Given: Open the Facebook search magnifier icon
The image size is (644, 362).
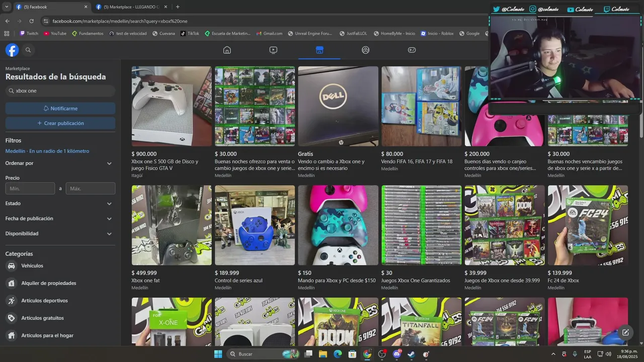Looking at the screenshot, I should point(28,50).
